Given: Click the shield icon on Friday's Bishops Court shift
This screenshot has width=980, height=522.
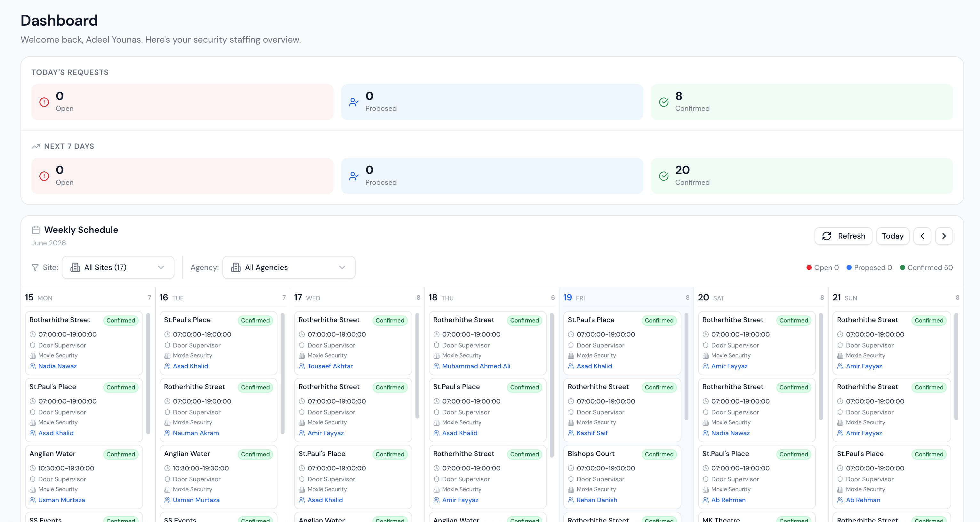Looking at the screenshot, I should pyautogui.click(x=571, y=479).
